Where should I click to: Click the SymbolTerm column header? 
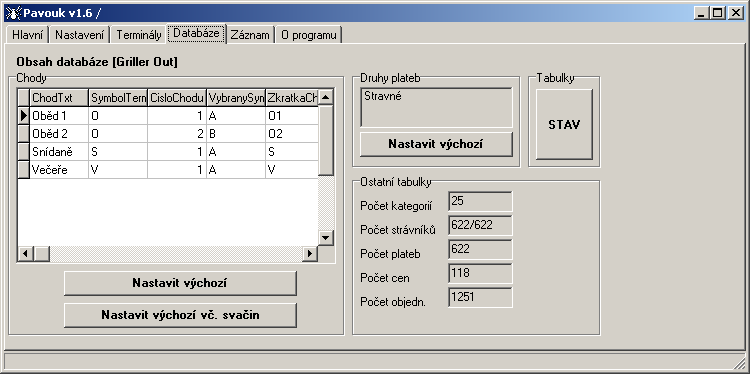point(118,98)
